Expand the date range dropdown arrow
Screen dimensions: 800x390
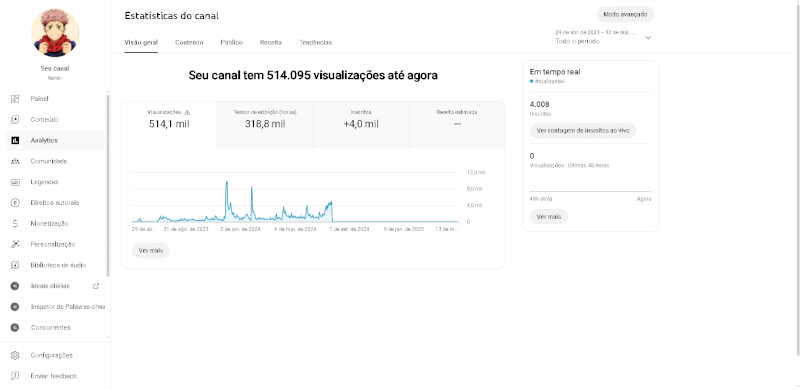click(x=648, y=38)
